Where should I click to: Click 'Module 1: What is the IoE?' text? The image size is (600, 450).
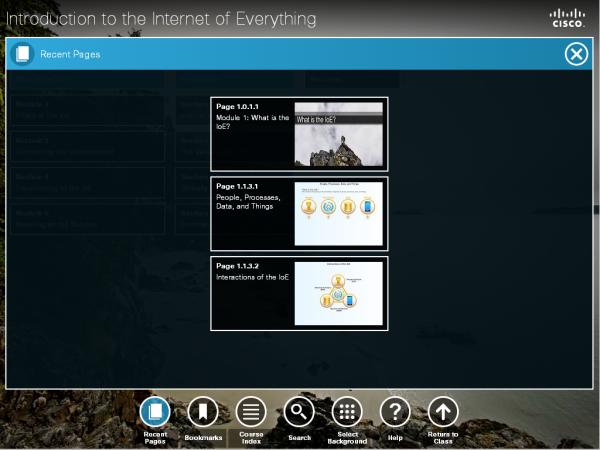(252, 122)
